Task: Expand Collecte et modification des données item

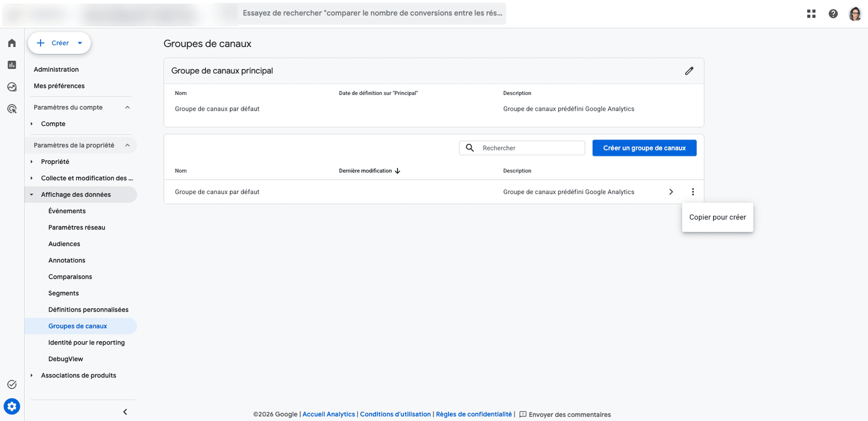Action: coord(32,178)
